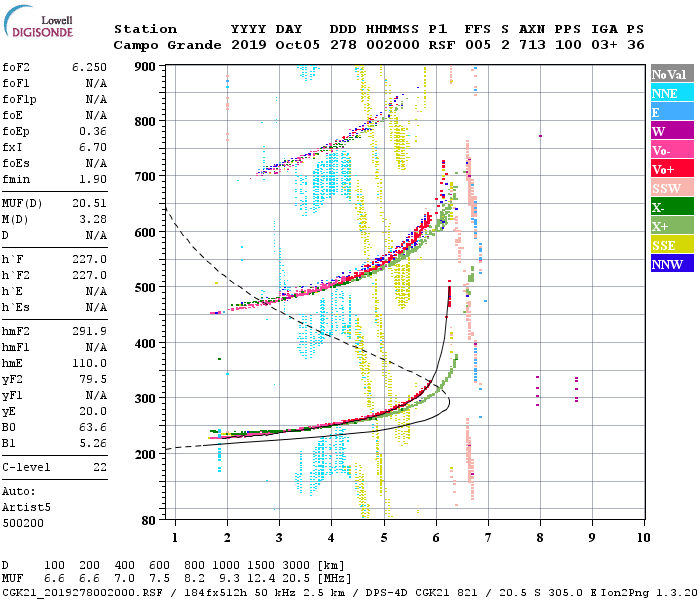Click the Ion2Png 1.3.20 version text
Image resolution: width=700 pixels, height=600 pixels.
(649, 593)
